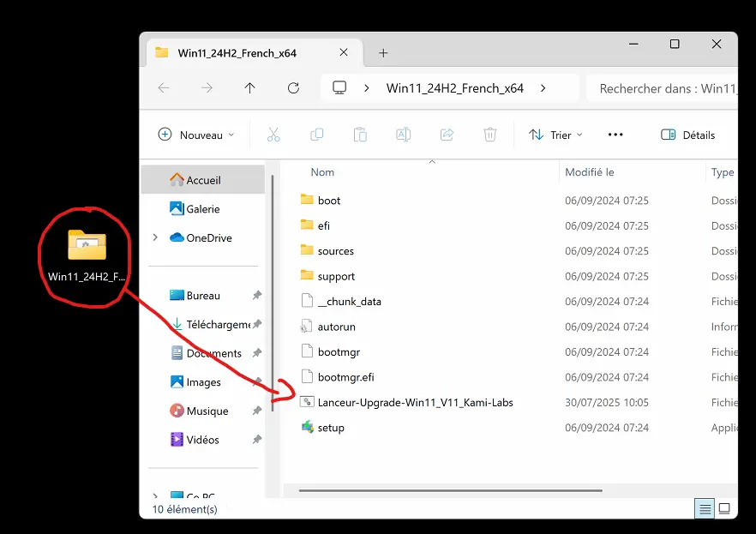This screenshot has width=756, height=534.
Task: Click the Paste clipboard icon
Action: point(360,135)
